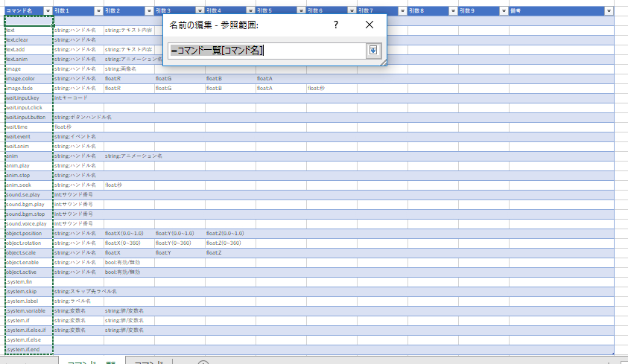Select the text.anim command cell
The width and height of the screenshot is (628, 364).
(29, 60)
